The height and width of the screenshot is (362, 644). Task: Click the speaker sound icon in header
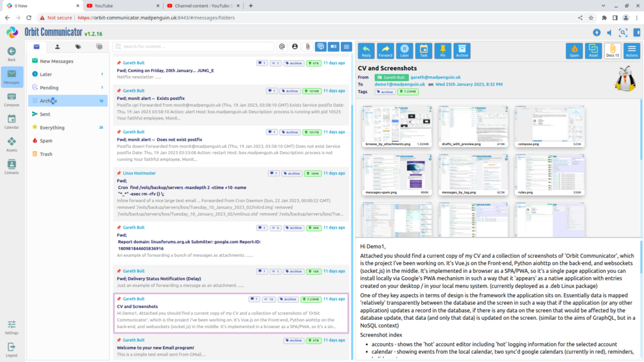point(609,33)
